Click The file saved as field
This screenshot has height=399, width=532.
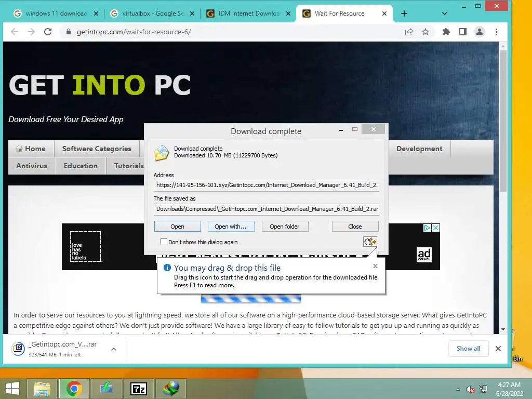point(267,209)
